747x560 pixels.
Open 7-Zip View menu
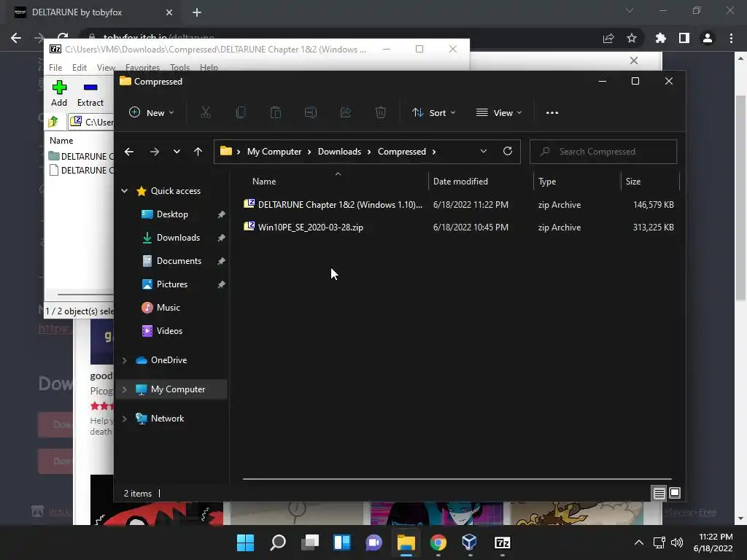(106, 68)
